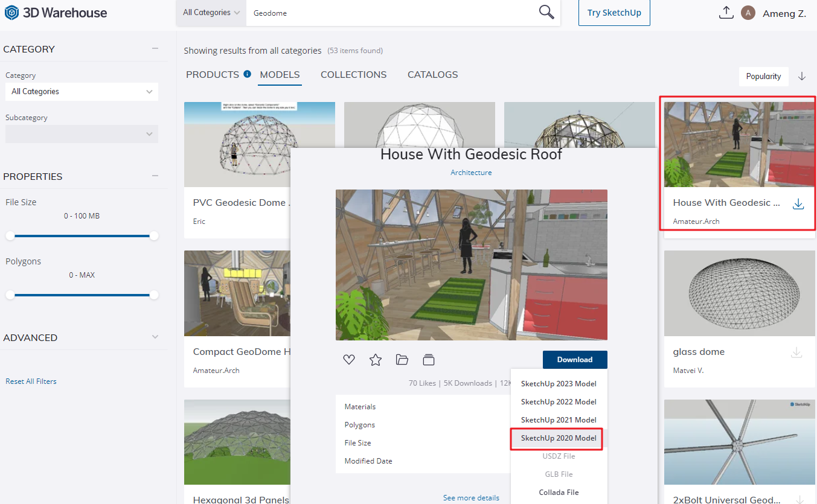Click the Try SketchUp button
Screen dimensions: 817x504
[614, 13]
